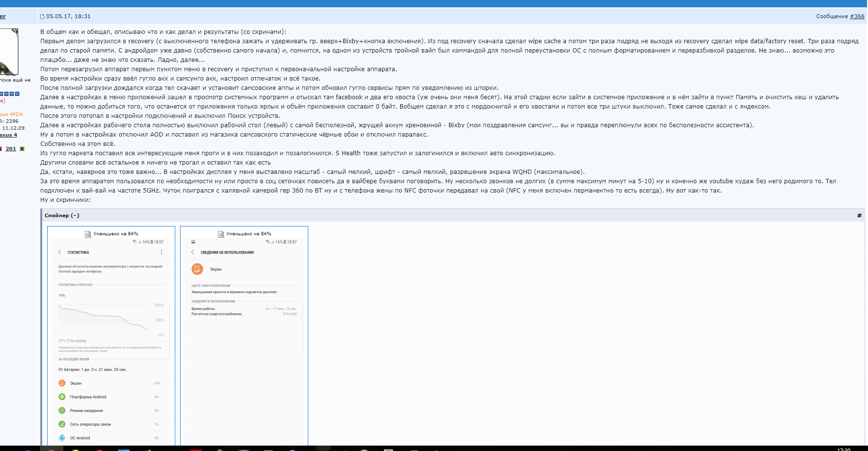Click the green reputation icon next to 201

[22, 149]
